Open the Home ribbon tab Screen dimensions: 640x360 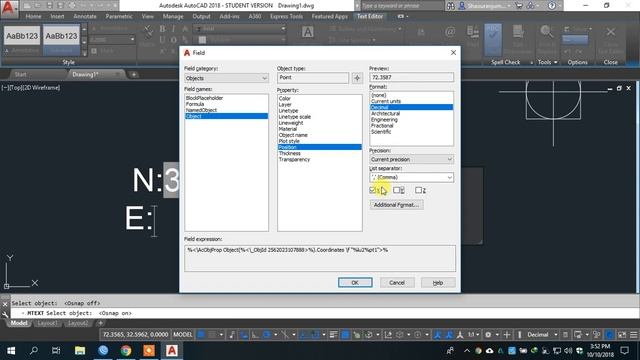pos(33,16)
